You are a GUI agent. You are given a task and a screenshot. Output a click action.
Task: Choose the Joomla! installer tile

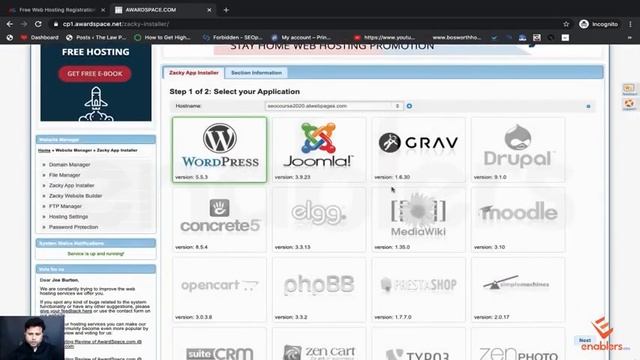pos(319,150)
